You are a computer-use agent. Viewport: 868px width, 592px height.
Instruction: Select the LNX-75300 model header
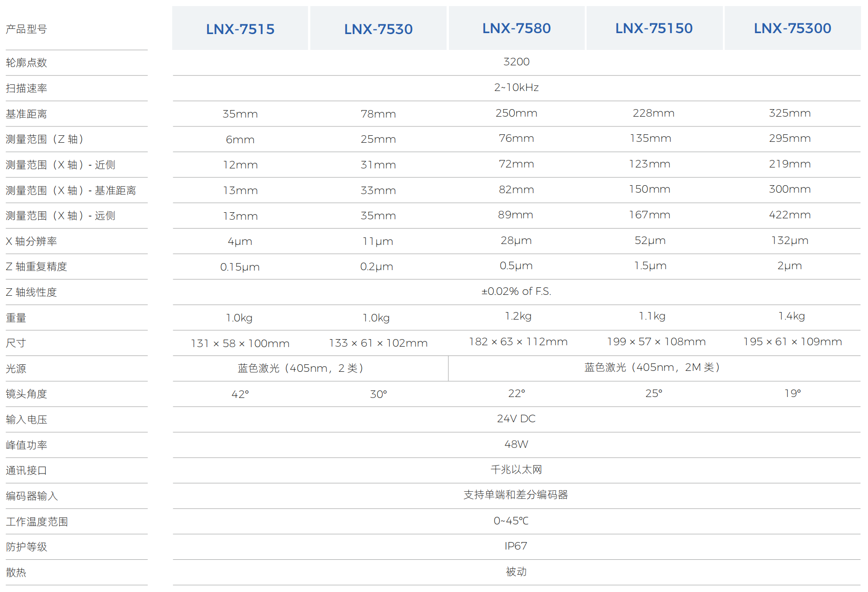tap(792, 28)
